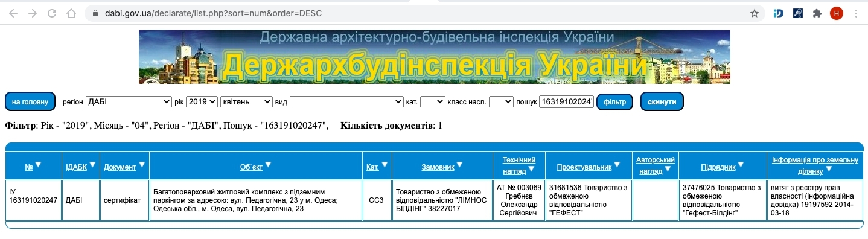Click the sort triangle beside Замовник column

pyautogui.click(x=460, y=165)
